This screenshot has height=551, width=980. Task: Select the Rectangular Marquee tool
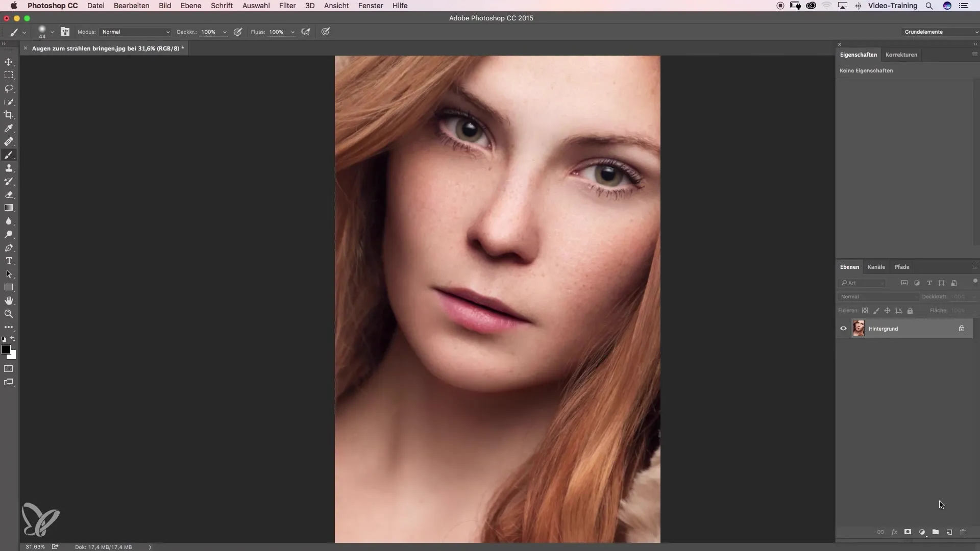coord(9,75)
